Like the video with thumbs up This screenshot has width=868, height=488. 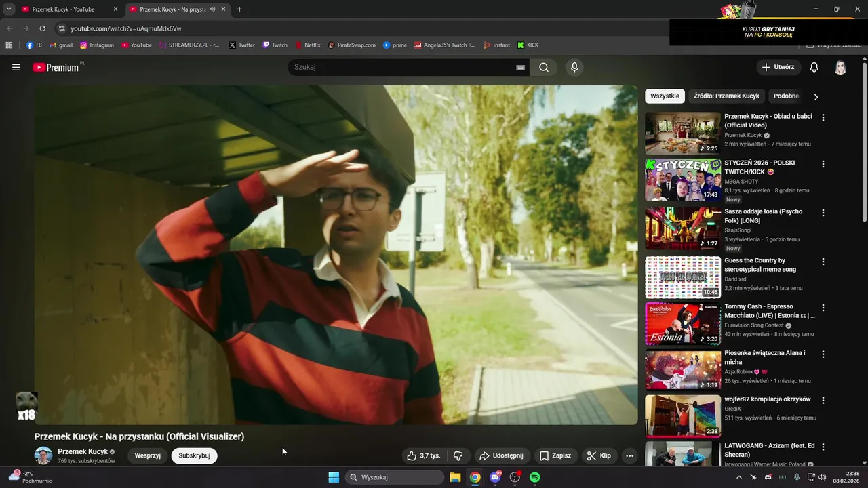click(423, 455)
